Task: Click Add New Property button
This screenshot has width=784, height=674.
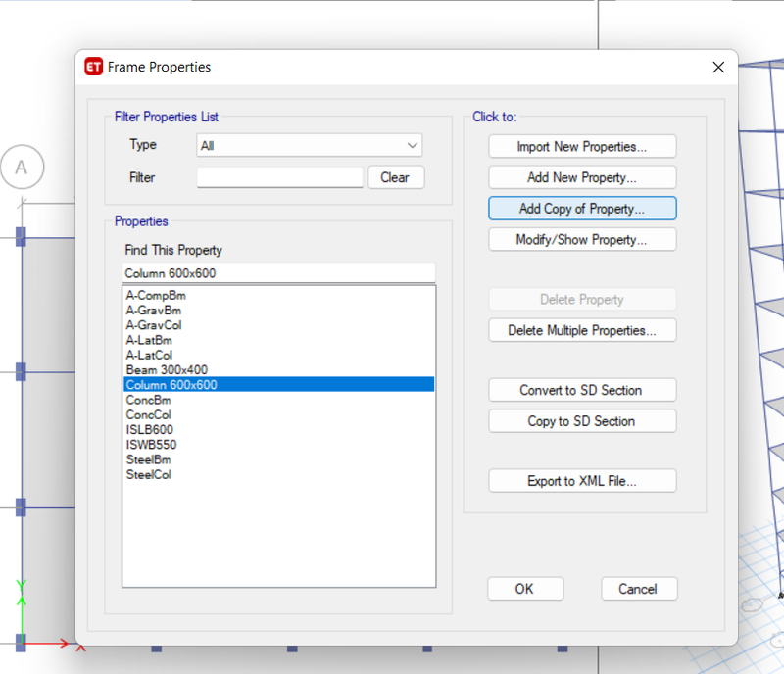Action: pos(582,177)
